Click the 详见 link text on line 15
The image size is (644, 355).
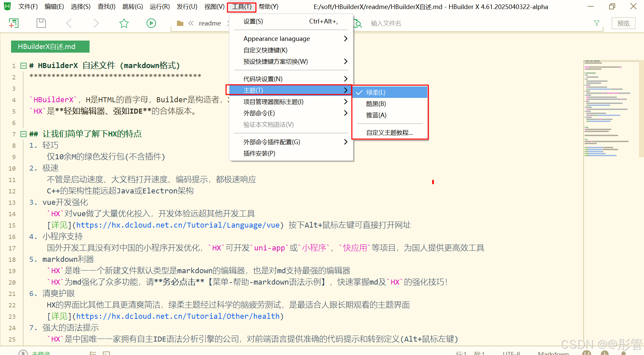59,225
